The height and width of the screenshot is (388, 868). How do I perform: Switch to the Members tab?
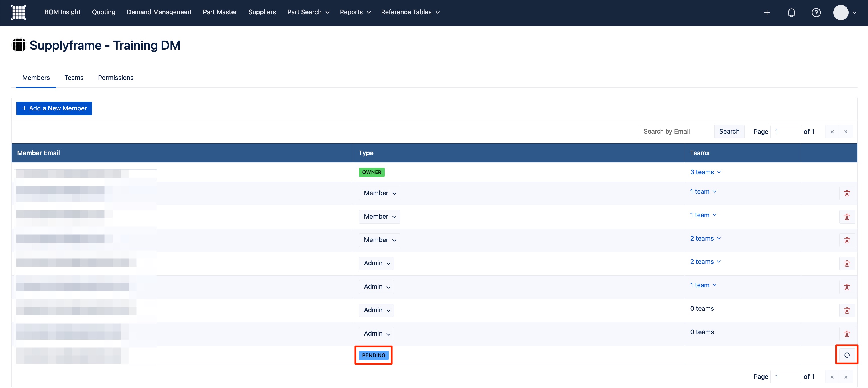(x=36, y=78)
